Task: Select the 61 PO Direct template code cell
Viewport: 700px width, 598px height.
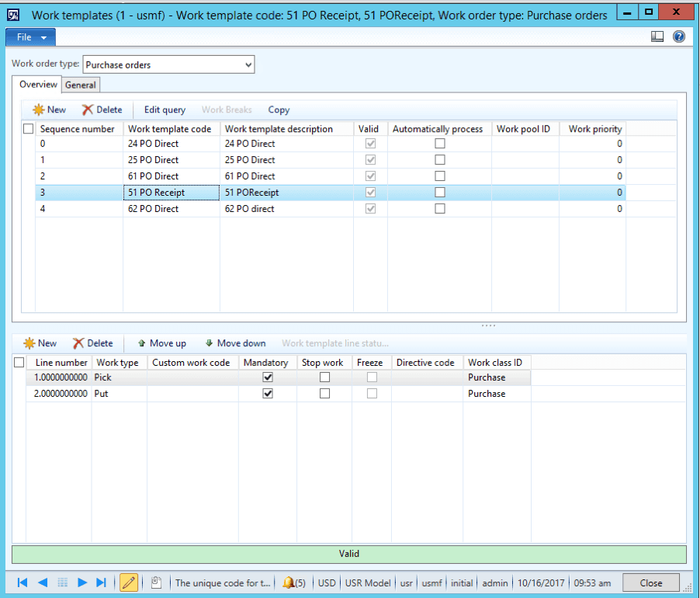Action: click(172, 176)
